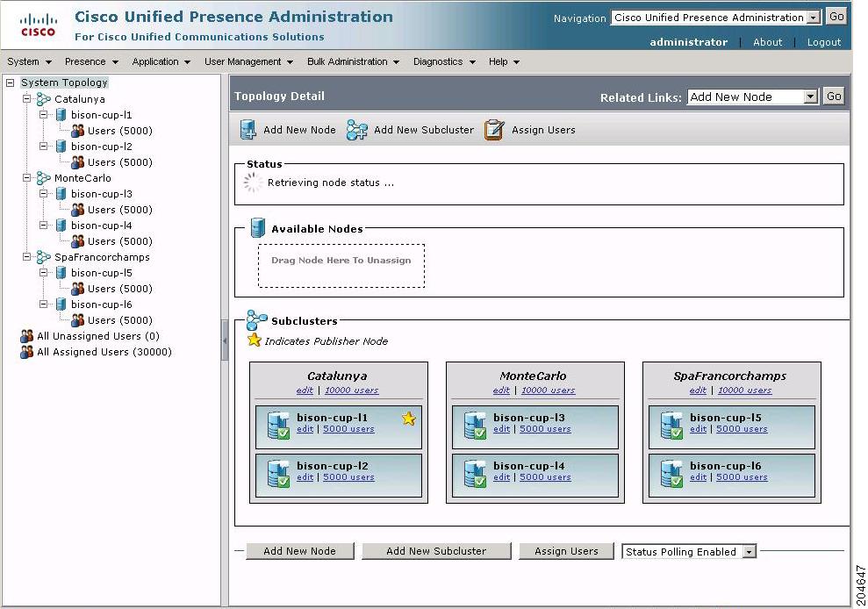
Task: Click the bottom Assign Users button
Action: (x=566, y=551)
